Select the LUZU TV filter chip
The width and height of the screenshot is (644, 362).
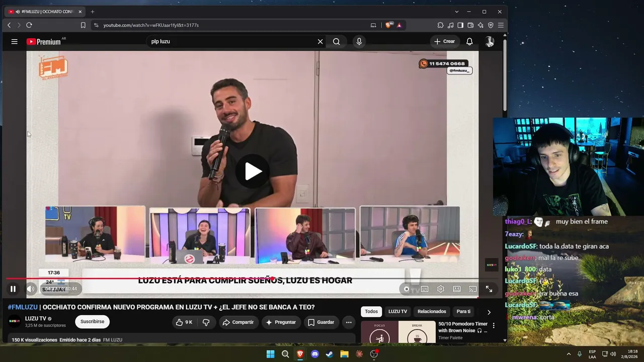tap(397, 312)
